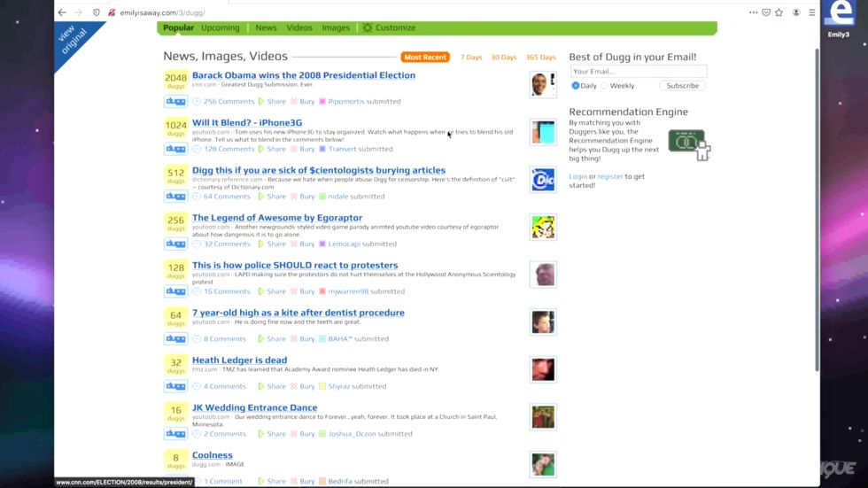
Task: Bookmark page with the star icon
Action: tap(779, 12)
